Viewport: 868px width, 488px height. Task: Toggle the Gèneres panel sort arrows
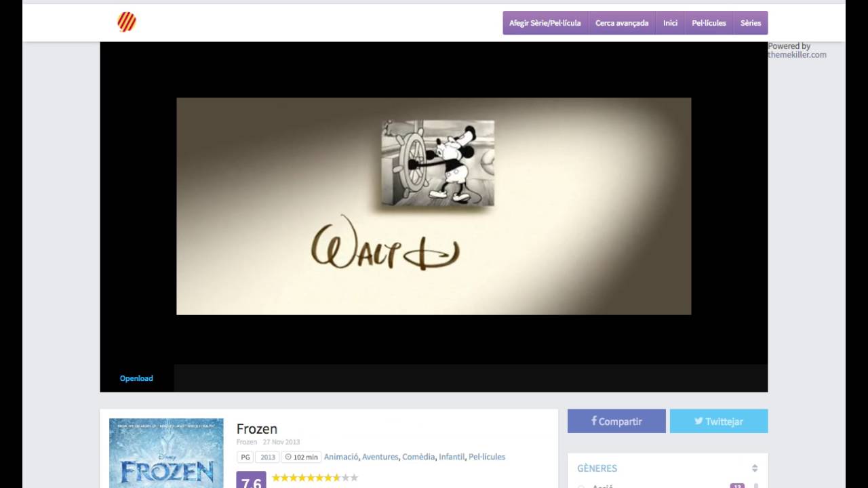(x=755, y=468)
